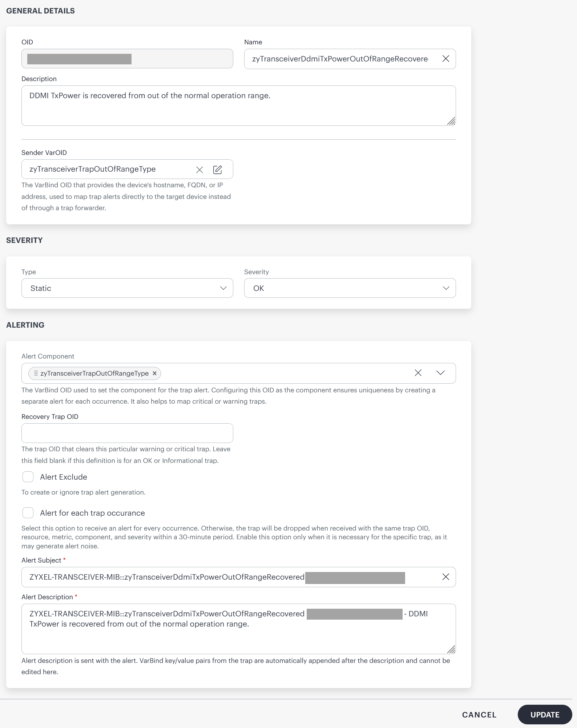The width and height of the screenshot is (577, 728).
Task: Focus the Recovery Trap OID input
Action: tap(127, 433)
